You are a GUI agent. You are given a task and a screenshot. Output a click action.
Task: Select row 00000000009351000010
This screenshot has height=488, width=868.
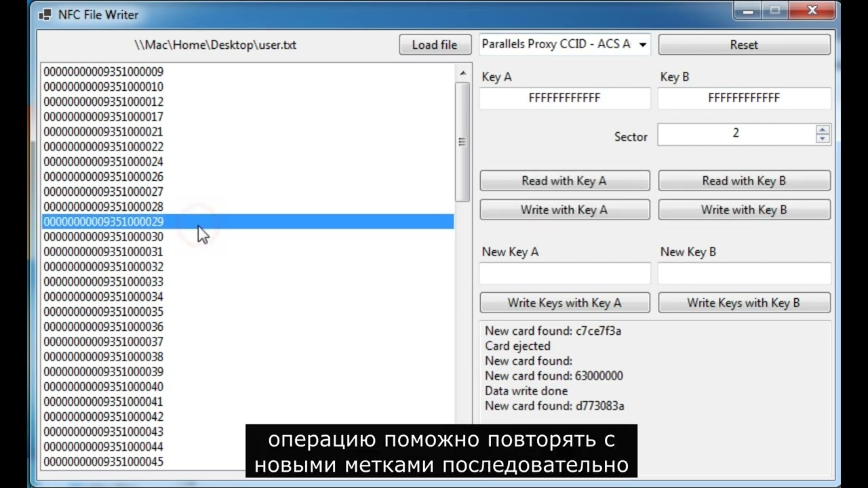coord(248,87)
